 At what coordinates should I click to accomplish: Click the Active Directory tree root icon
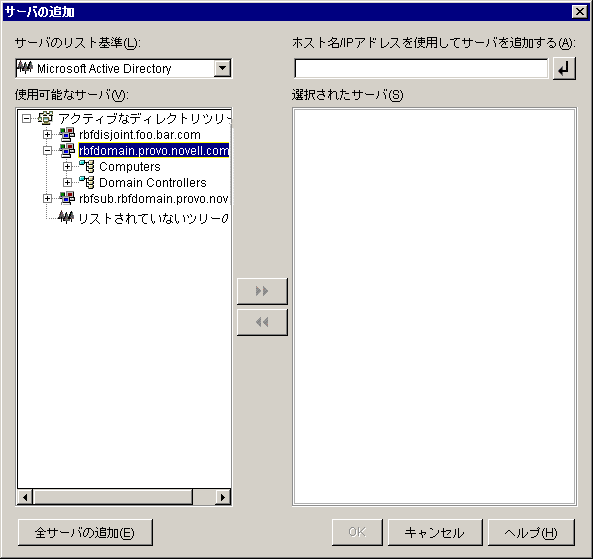pos(45,118)
